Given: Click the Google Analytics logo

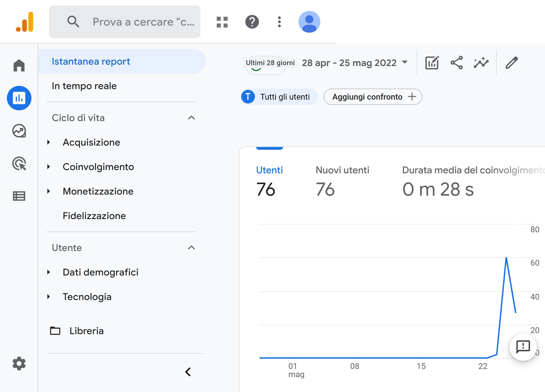Looking at the screenshot, I should (25, 22).
